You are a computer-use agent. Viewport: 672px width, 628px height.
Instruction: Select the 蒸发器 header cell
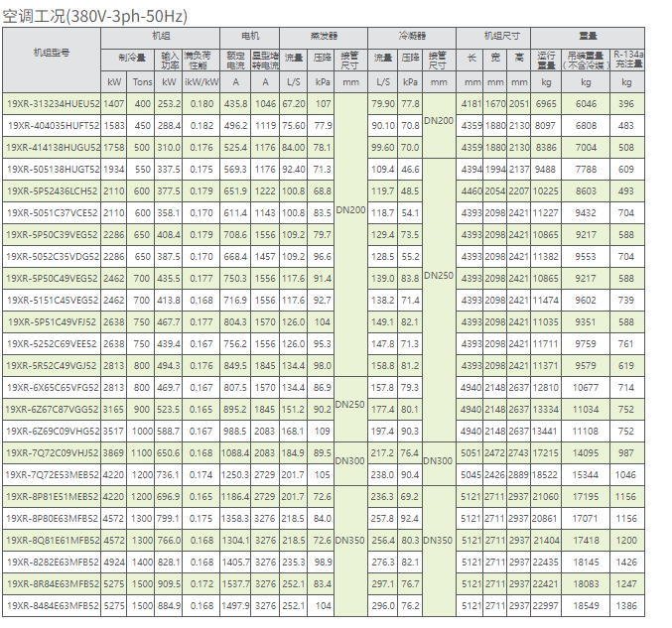(321, 35)
